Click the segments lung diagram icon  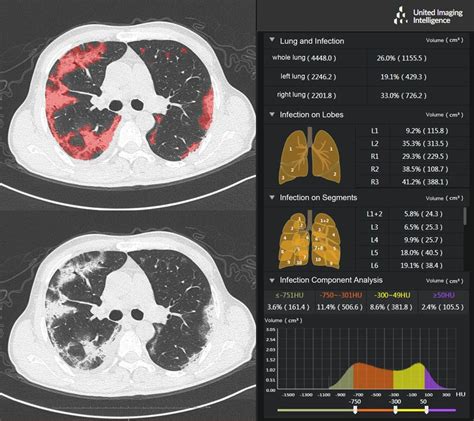pyautogui.click(x=310, y=239)
